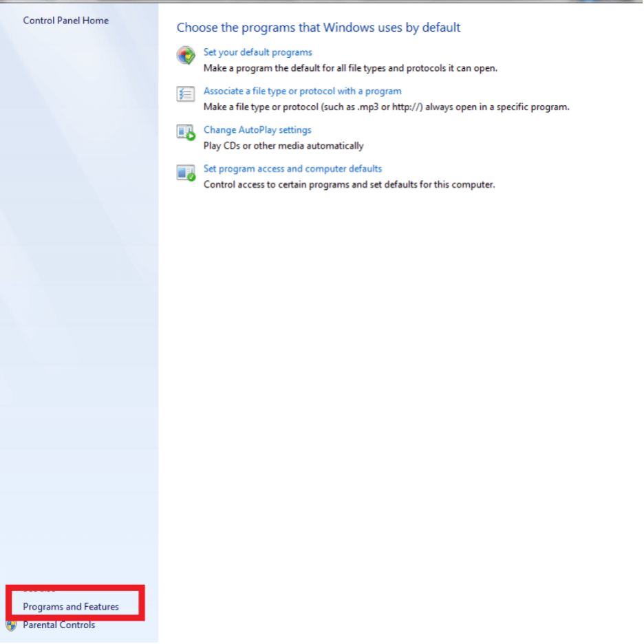Click the Set your default programs icon

pos(186,55)
